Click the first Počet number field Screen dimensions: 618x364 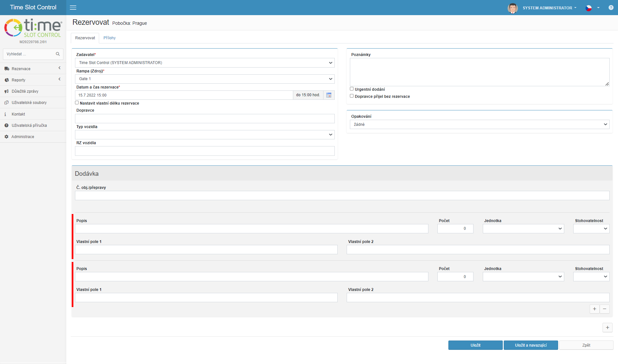click(455, 229)
